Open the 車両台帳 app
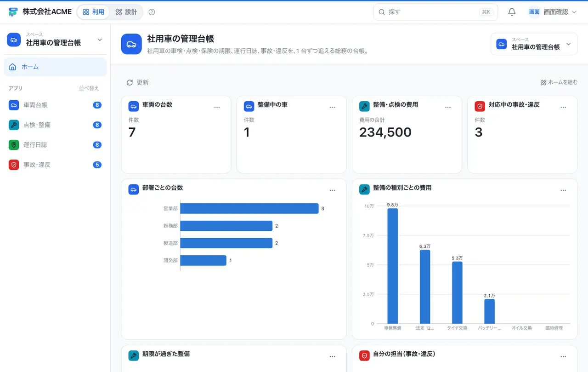Screen dimensions: 588x372 [x=55, y=105]
